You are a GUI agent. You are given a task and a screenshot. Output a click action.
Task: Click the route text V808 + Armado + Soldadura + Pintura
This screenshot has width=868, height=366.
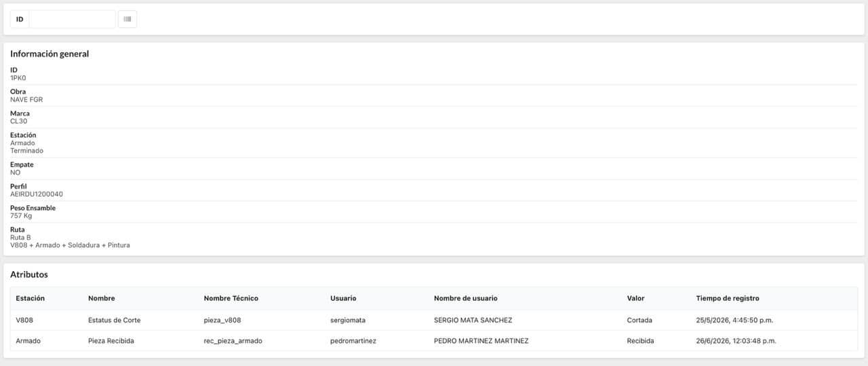pos(70,245)
